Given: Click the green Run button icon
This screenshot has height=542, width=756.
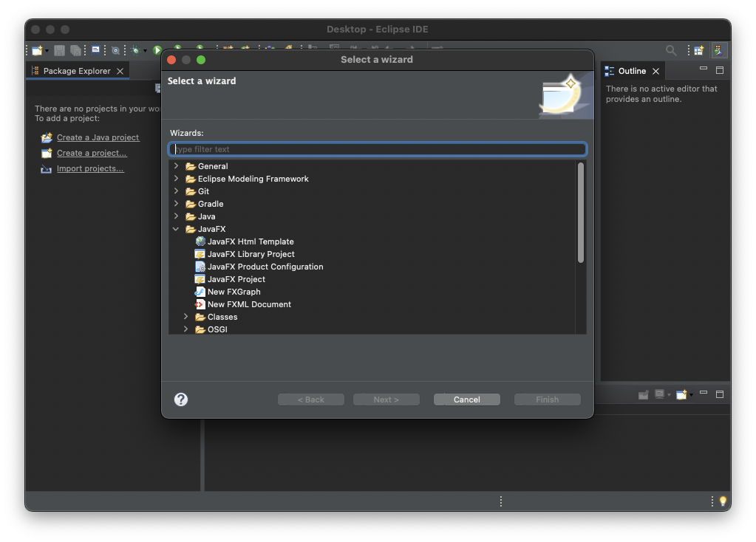Looking at the screenshot, I should 157,50.
